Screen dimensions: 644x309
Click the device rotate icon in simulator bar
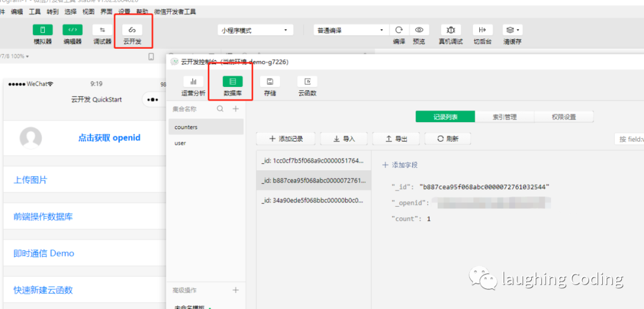151,57
